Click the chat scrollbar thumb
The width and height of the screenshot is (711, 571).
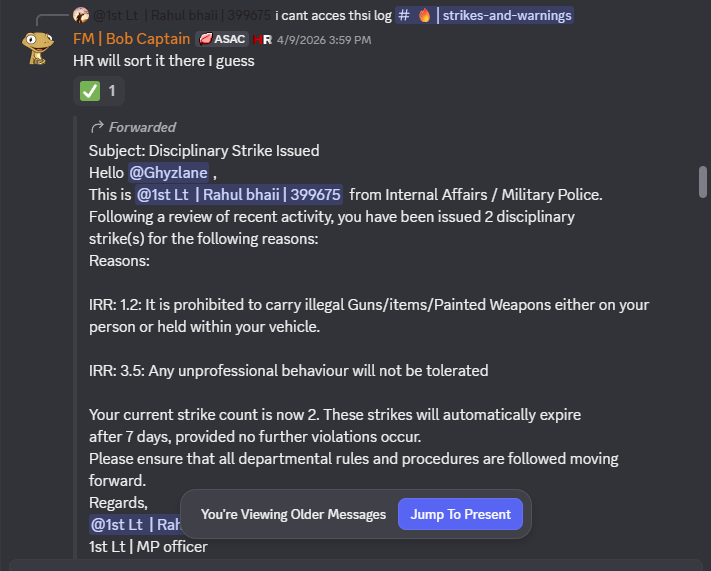point(703,182)
